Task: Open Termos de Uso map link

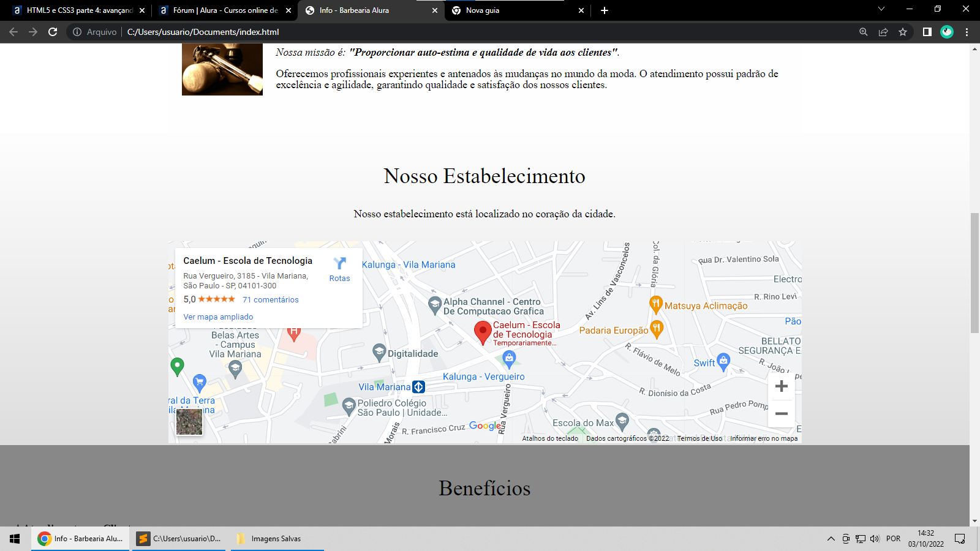Action: tap(699, 438)
